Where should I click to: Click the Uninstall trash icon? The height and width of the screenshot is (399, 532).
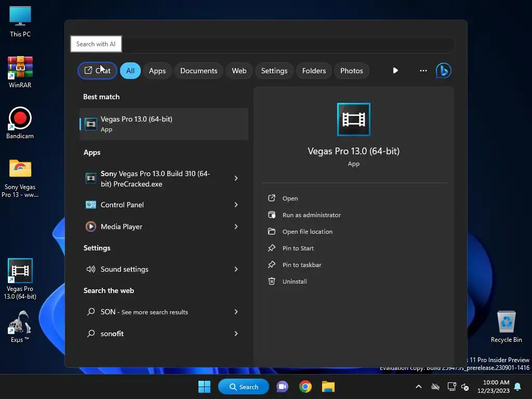272,281
